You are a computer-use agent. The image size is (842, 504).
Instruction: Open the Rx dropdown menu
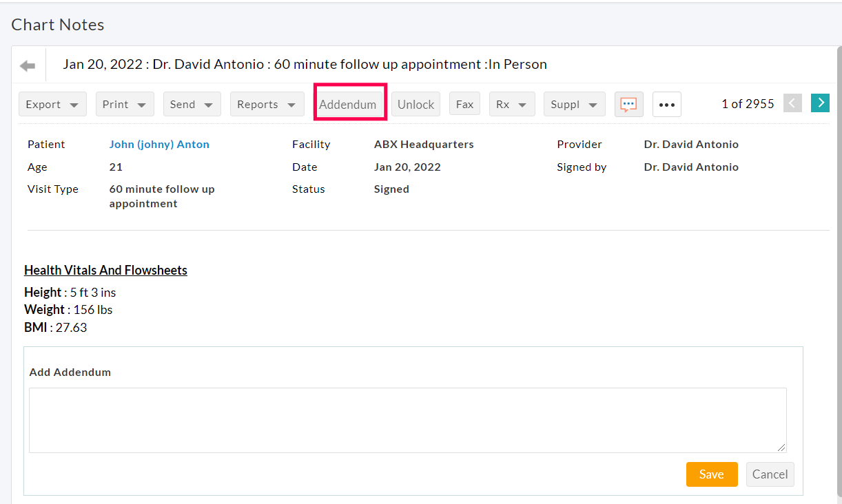point(512,103)
